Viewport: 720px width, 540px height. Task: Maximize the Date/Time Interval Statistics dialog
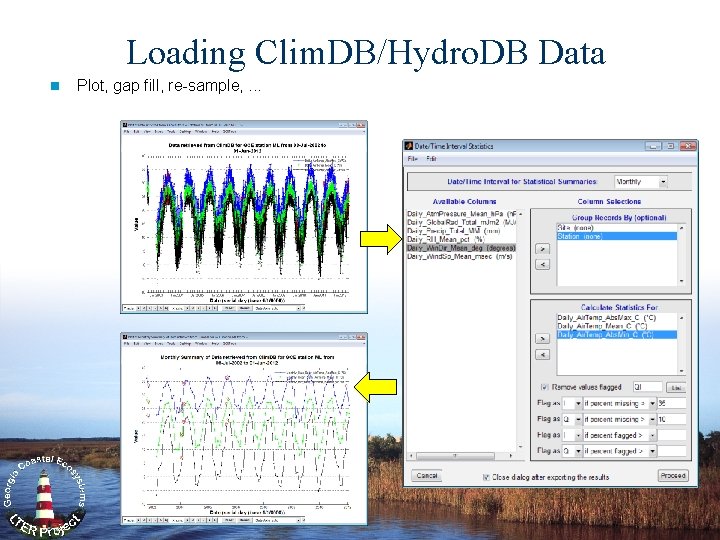pyautogui.click(x=670, y=146)
